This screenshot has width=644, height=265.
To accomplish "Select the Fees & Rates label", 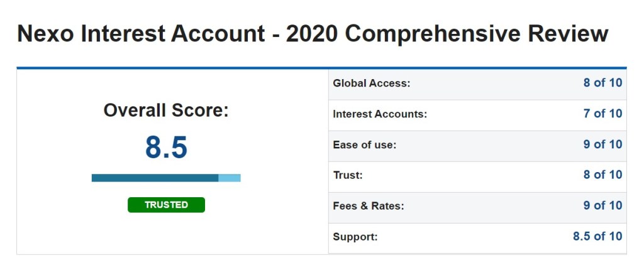I will (369, 206).
